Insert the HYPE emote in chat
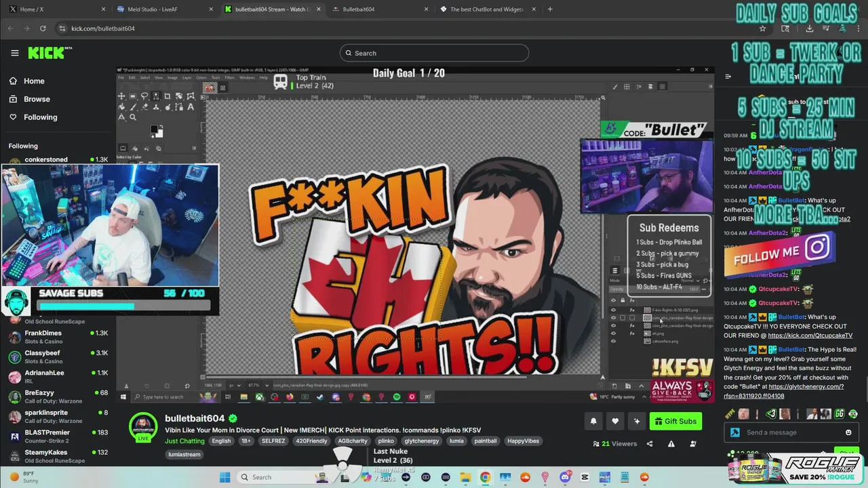The height and width of the screenshot is (488, 868). (730, 413)
